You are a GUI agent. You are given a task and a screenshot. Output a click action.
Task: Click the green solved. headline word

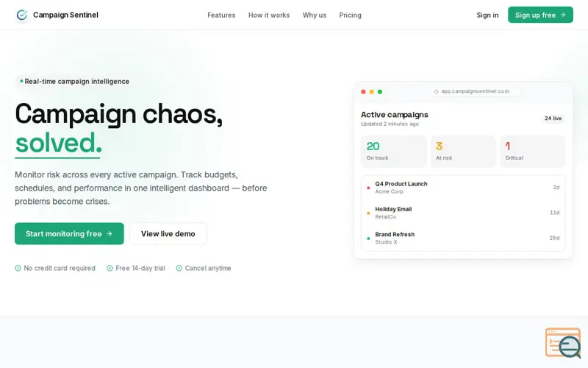58,143
